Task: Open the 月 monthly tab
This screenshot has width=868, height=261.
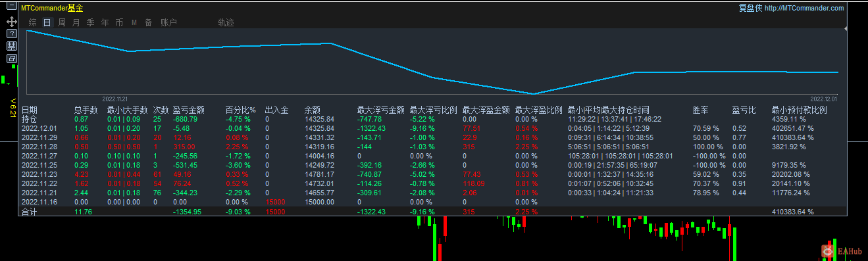Action: click(76, 22)
